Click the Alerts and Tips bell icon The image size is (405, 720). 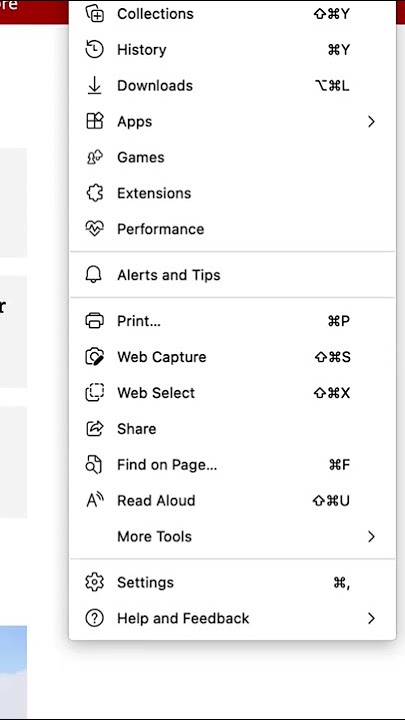click(x=94, y=275)
